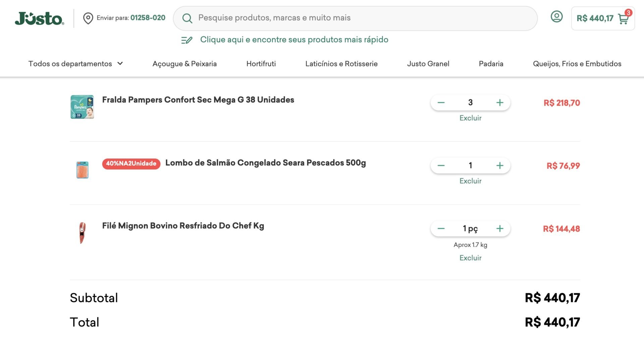Click the search magnifier icon
644x337 pixels.
pos(187,18)
